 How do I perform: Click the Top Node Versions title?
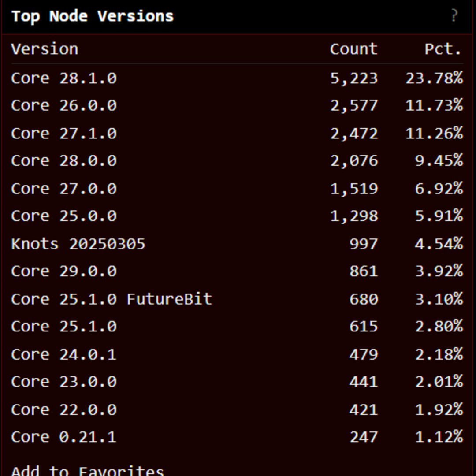92,16
